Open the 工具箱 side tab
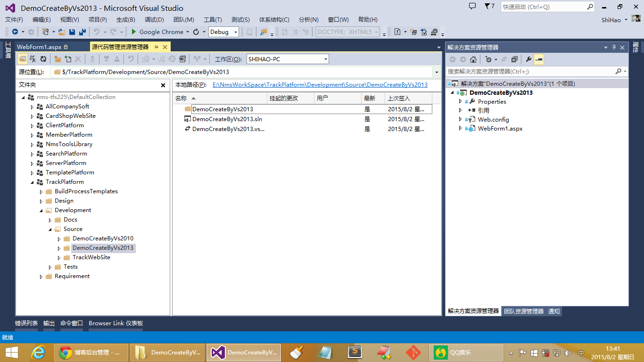 tap(8, 50)
